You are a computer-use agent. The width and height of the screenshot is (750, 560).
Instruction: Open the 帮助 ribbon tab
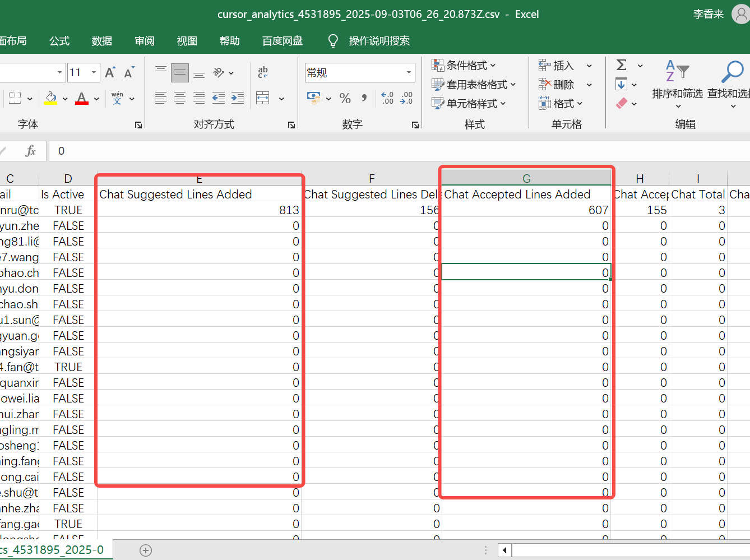(230, 41)
